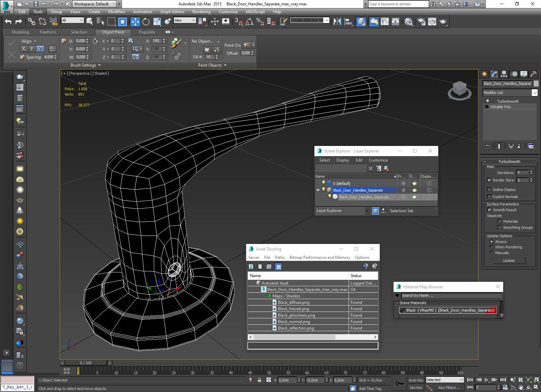Viewport: 541px width, 392px height.
Task: Switch to the Hierarchy command panel
Action: point(504,74)
